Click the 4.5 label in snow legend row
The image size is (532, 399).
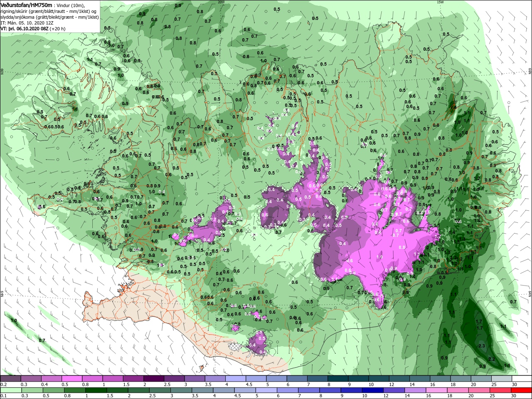click(x=249, y=384)
